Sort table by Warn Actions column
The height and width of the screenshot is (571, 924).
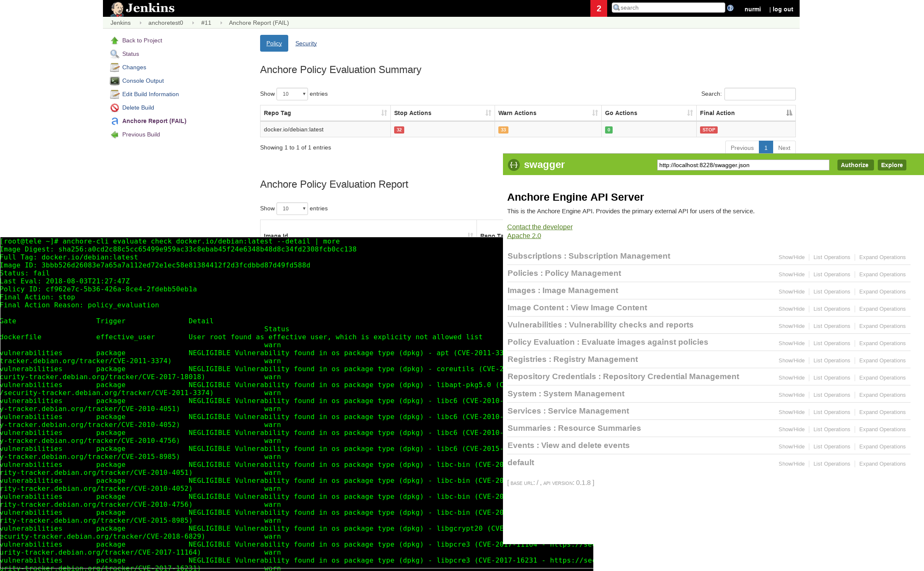(548, 113)
